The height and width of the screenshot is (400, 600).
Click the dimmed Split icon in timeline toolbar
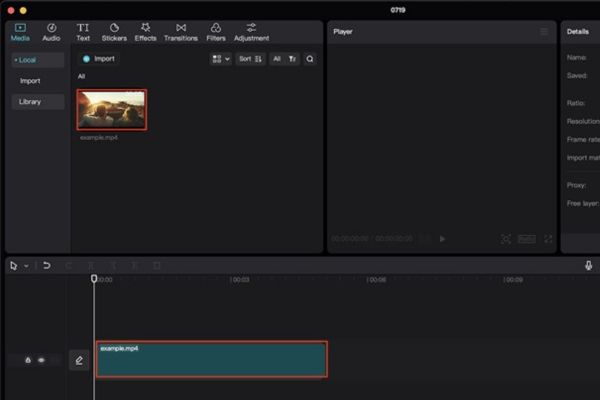tap(91, 265)
